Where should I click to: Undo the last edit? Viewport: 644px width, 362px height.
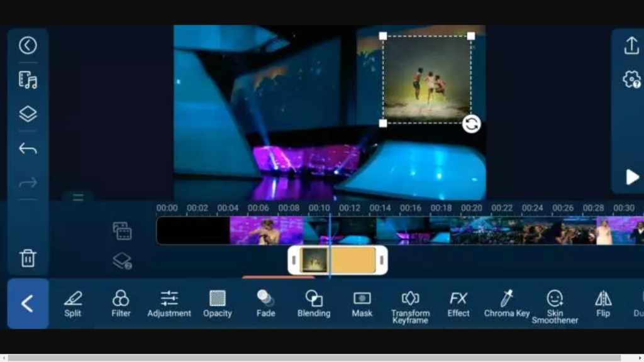(28, 148)
